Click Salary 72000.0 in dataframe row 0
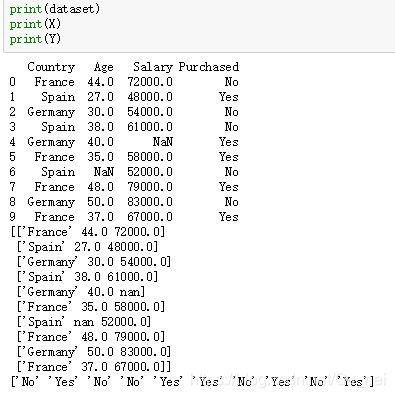The height and width of the screenshot is (398, 395). pyautogui.click(x=150, y=82)
